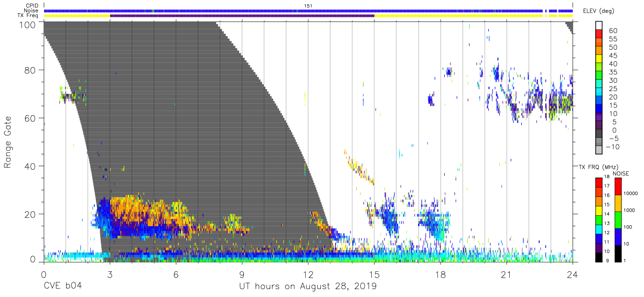The width and height of the screenshot is (644, 297).
Task: Click the "-10" tick on the elevation colorbar
Action: tap(612, 147)
